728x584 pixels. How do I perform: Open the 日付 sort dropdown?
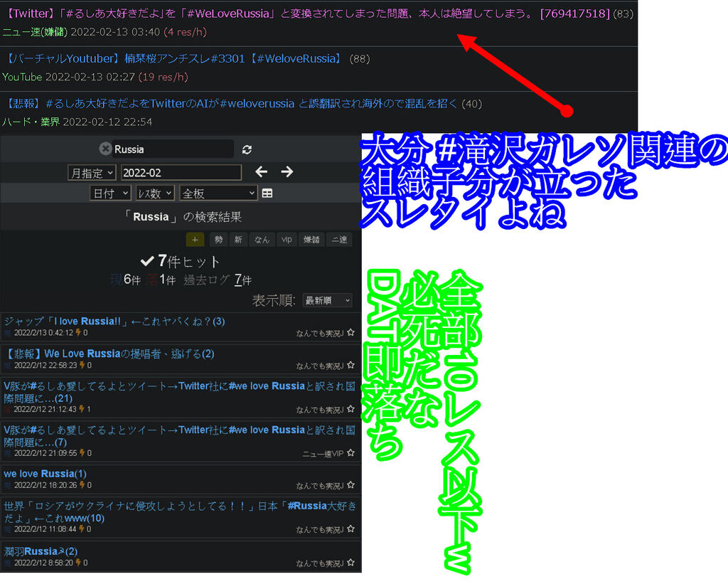(110, 193)
